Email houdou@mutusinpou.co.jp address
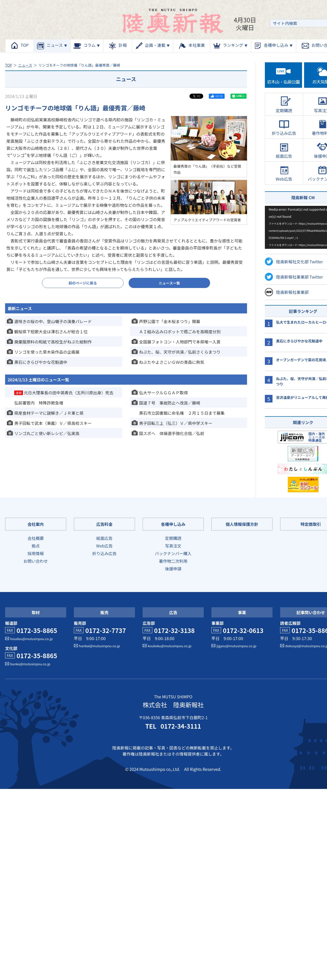This screenshot has height=980, width=327. click(x=31, y=639)
